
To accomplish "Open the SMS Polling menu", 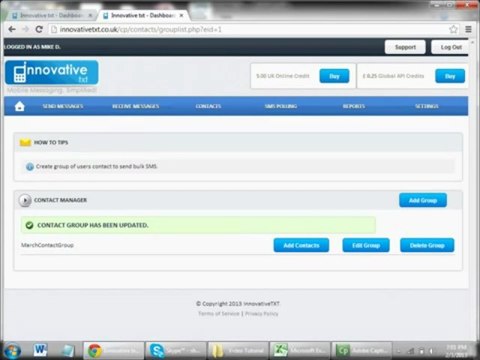I will click(281, 106).
